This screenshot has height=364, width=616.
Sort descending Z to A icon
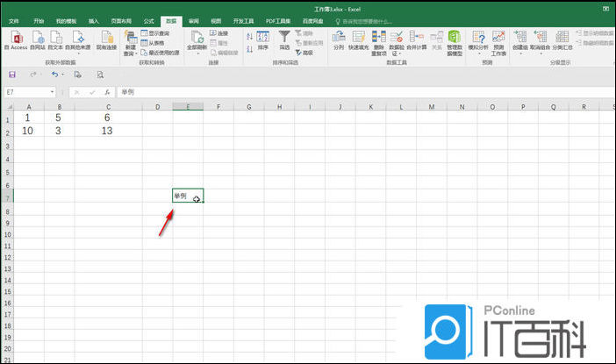point(249,49)
